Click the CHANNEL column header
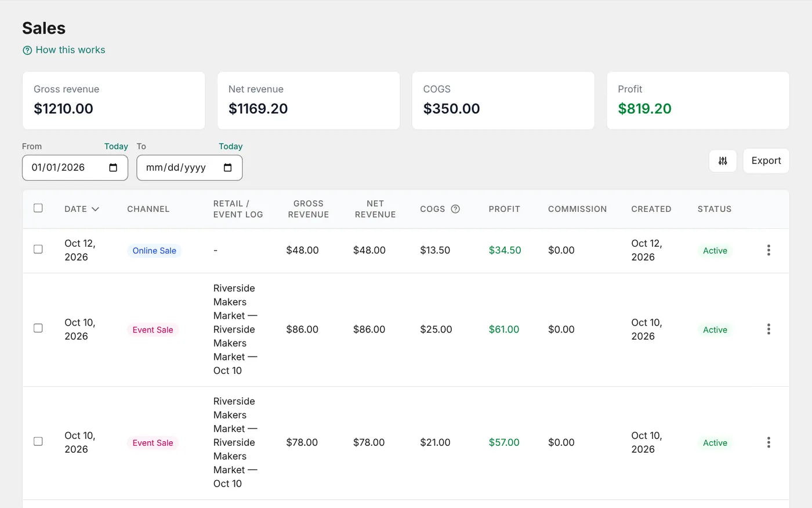The image size is (812, 508). (x=148, y=209)
